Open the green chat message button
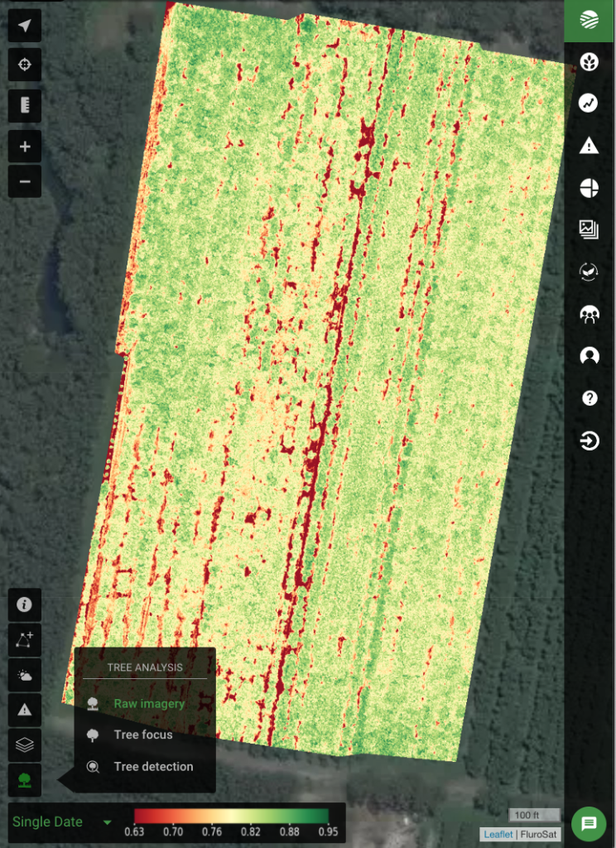Viewport: 616px width, 848px height. [x=589, y=823]
